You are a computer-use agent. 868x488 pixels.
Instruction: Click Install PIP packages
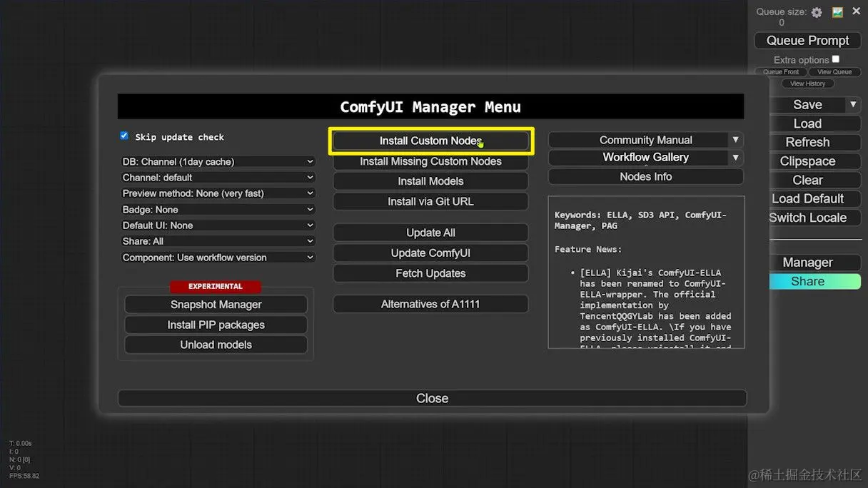tap(216, 325)
